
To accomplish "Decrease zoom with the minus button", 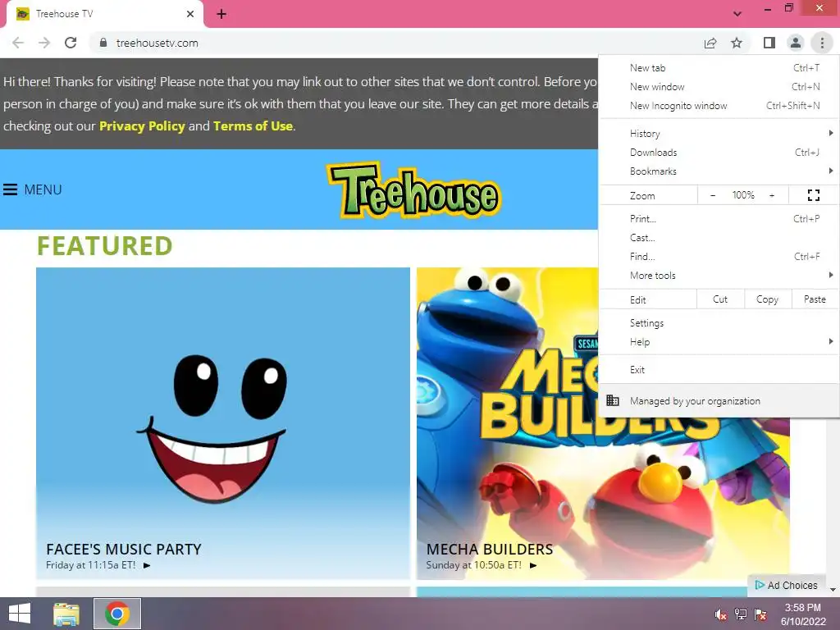I will [713, 195].
